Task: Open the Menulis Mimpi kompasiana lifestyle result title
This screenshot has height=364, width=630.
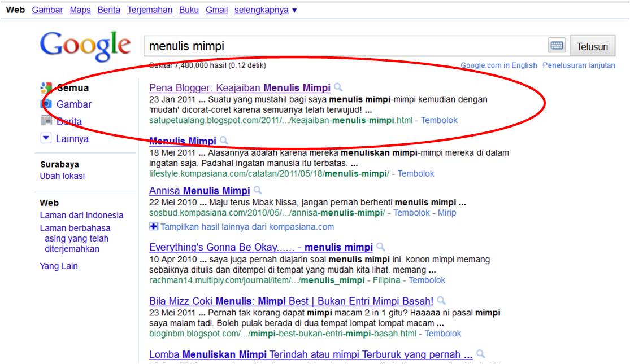Action: tap(183, 141)
